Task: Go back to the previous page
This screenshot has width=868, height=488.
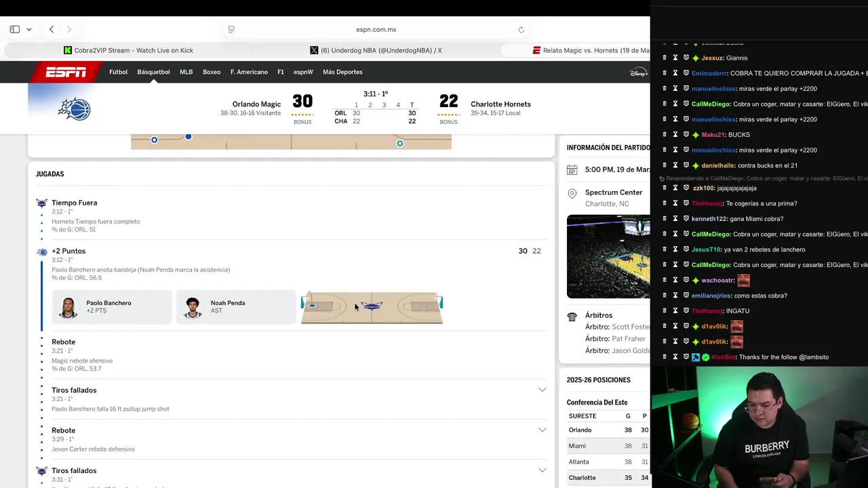Action: click(x=52, y=29)
